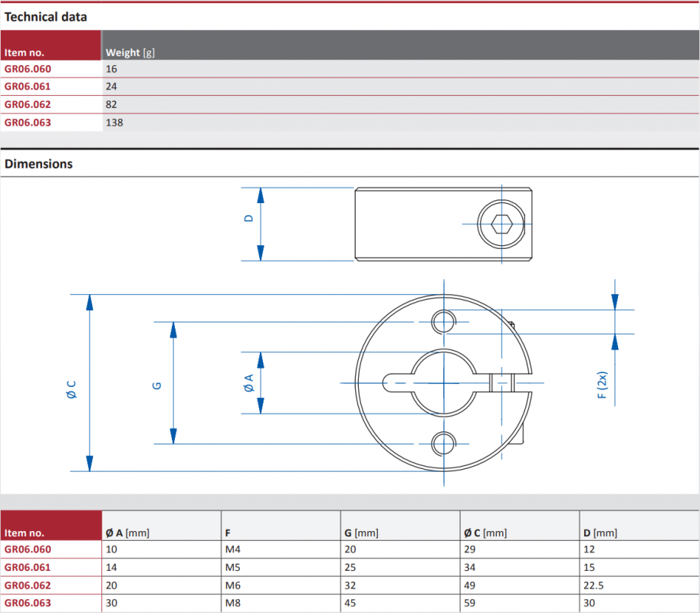Click the "Dimensions" section heading
The height and width of the screenshot is (613, 700).
[x=38, y=164]
